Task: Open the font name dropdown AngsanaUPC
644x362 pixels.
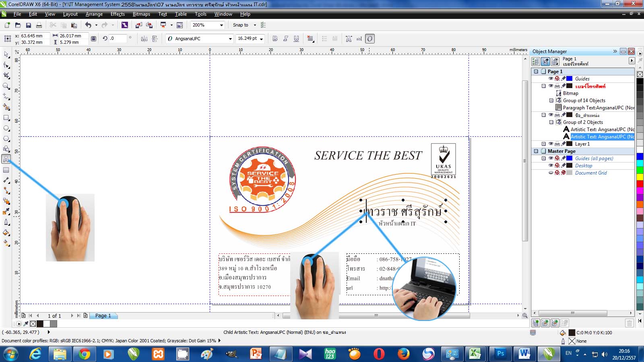Action: click(230, 39)
